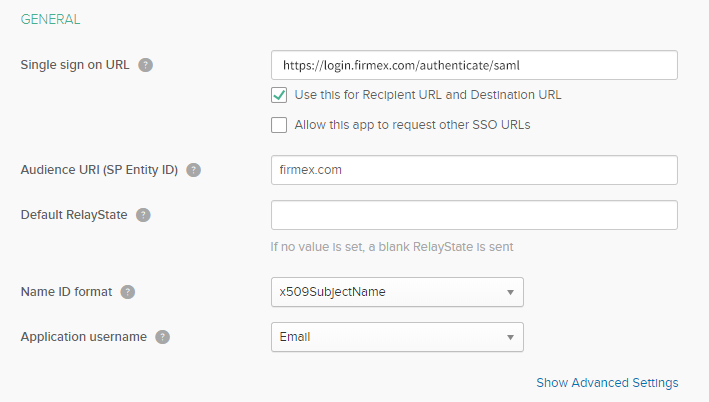
Task: Click the 'Application username' label
Action: 84,337
